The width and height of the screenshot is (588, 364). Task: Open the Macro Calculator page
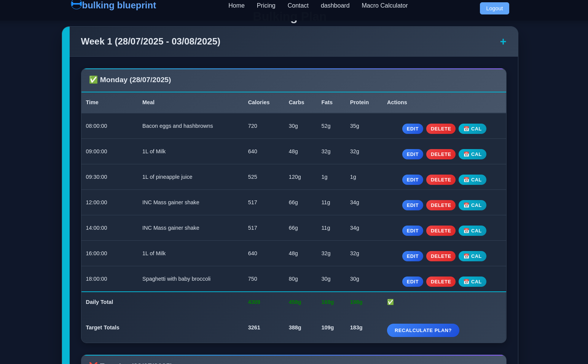(x=384, y=6)
